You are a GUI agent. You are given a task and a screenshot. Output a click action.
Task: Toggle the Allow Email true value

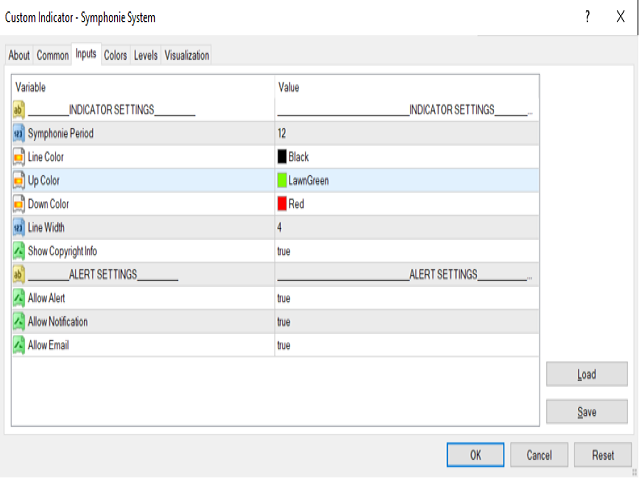pyautogui.click(x=407, y=345)
